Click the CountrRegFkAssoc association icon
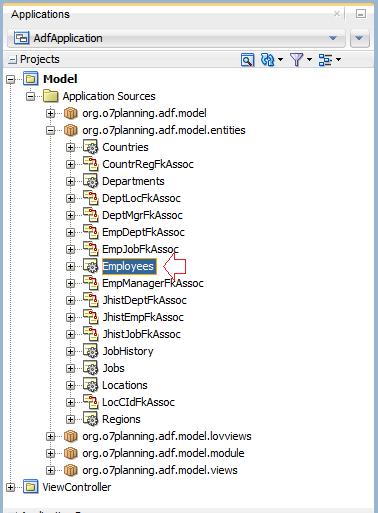The width and height of the screenshot is (378, 513). click(x=90, y=164)
